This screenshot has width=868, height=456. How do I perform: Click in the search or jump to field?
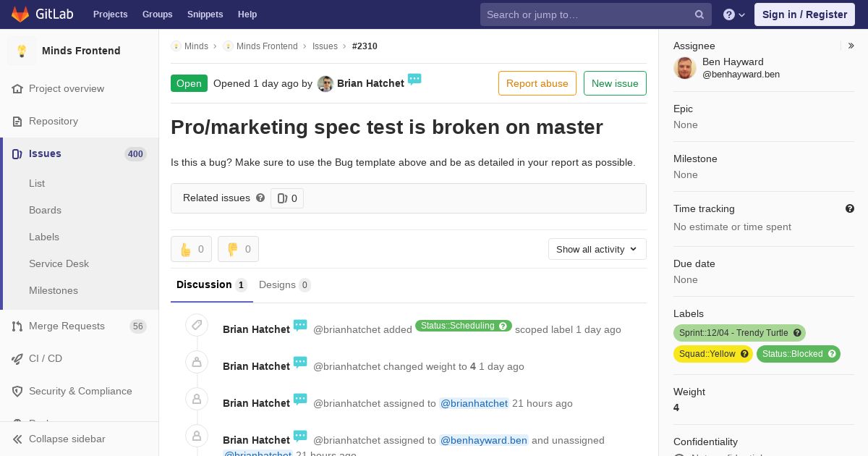(x=588, y=14)
